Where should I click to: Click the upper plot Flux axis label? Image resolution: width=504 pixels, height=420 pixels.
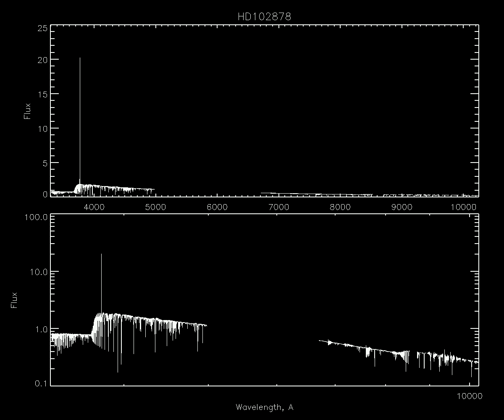28,111
